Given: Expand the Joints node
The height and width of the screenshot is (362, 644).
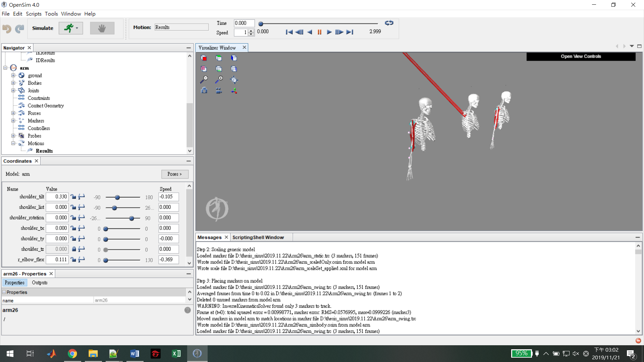Looking at the screenshot, I should (x=13, y=90).
